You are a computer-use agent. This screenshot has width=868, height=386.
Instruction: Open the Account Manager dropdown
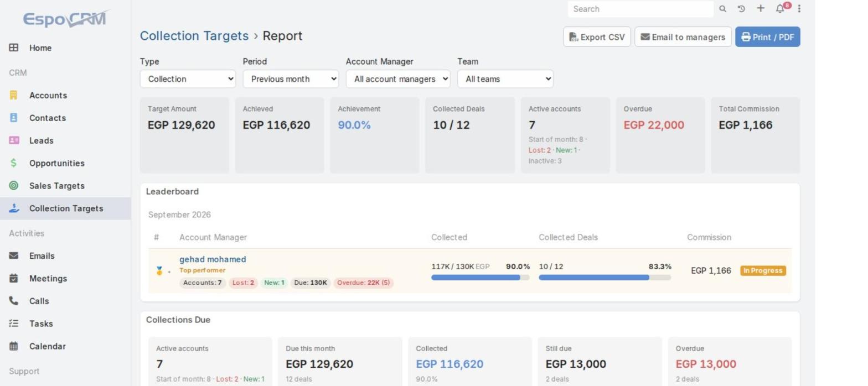coord(398,79)
